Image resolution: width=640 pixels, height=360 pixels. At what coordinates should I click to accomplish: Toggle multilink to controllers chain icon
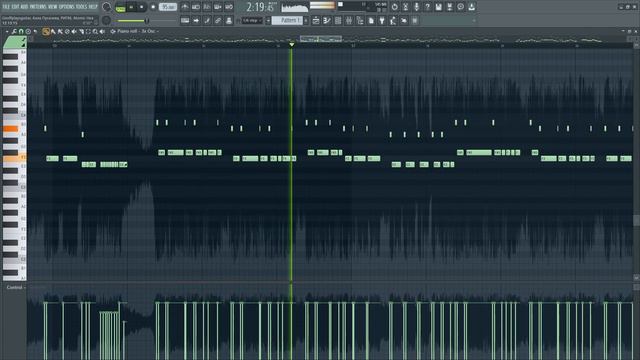[218, 20]
